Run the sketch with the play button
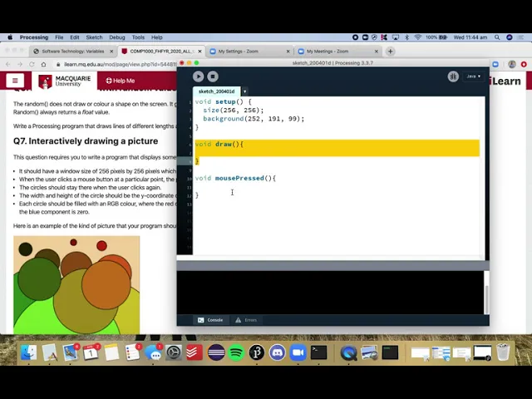 click(198, 76)
